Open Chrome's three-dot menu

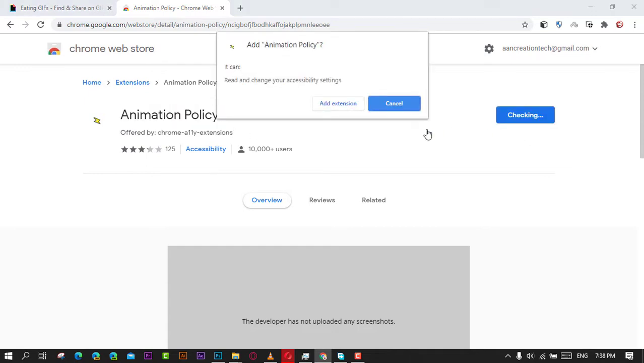(x=634, y=25)
